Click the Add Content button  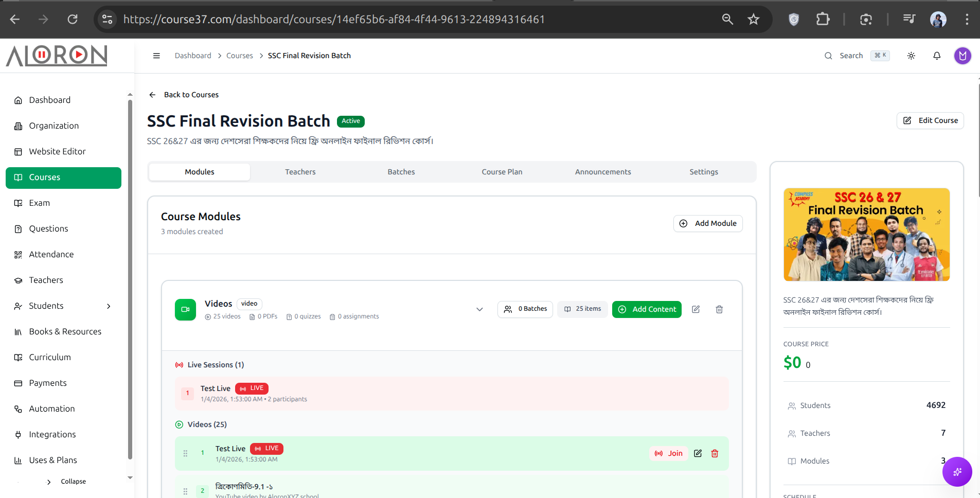point(647,309)
